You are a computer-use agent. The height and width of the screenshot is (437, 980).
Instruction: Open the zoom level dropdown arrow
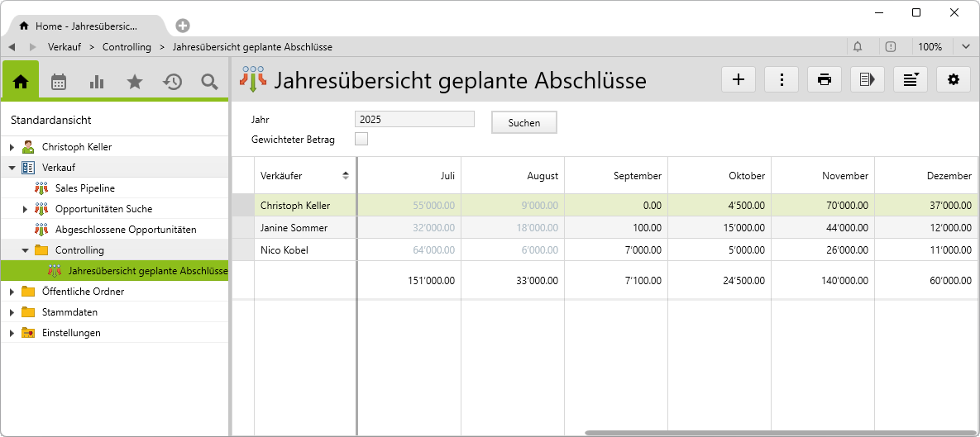[965, 47]
